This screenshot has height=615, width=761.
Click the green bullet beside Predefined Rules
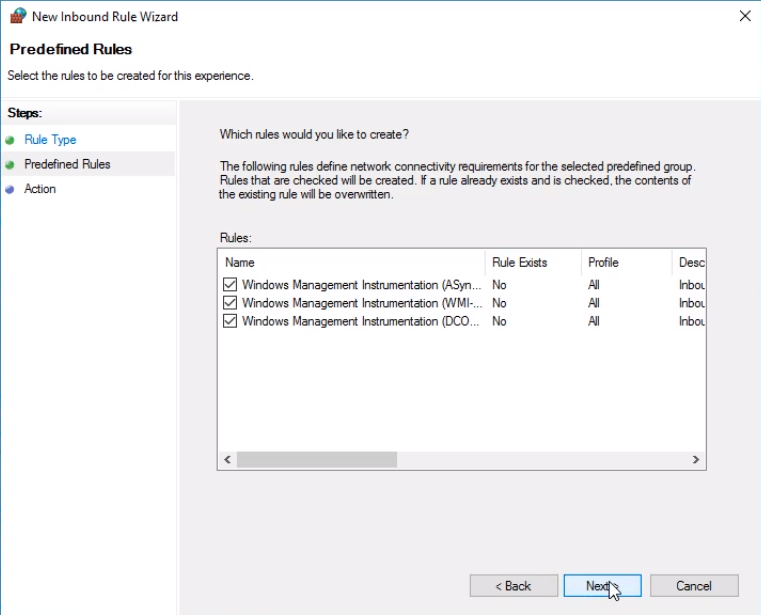(x=10, y=165)
